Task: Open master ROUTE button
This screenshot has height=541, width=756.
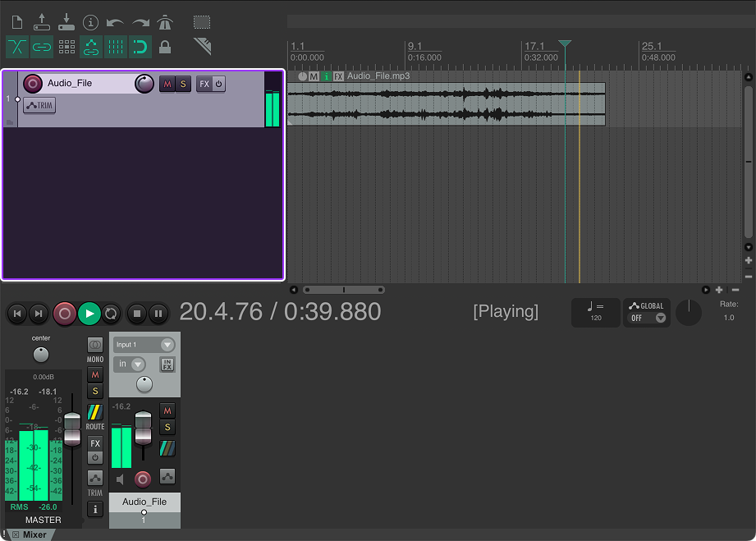Action: [x=95, y=413]
